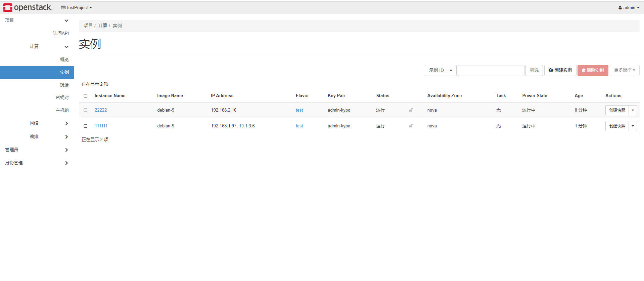This screenshot has width=644, height=281.
Task: Click the 创建实例 cloud launch button
Action: pyautogui.click(x=560, y=70)
